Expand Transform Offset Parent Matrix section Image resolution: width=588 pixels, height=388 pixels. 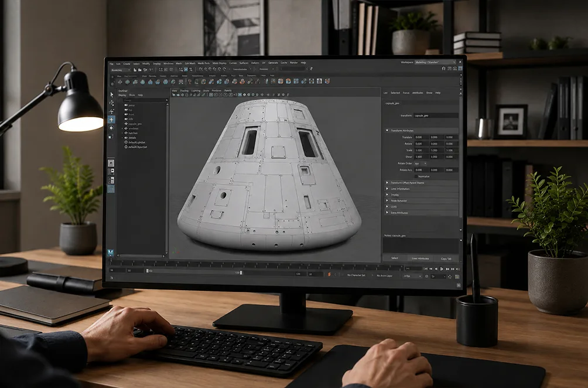pos(387,183)
